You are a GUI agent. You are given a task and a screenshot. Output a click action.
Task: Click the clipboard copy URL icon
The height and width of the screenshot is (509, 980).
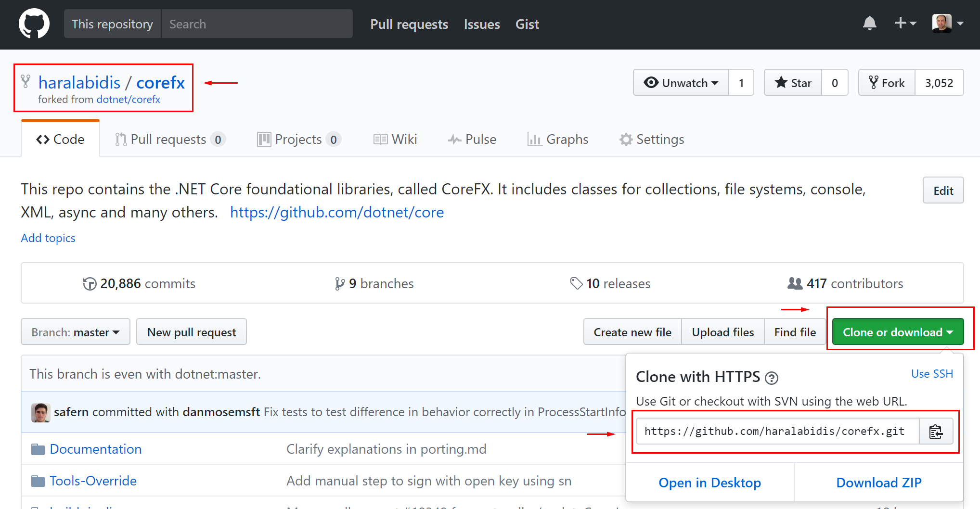click(936, 432)
